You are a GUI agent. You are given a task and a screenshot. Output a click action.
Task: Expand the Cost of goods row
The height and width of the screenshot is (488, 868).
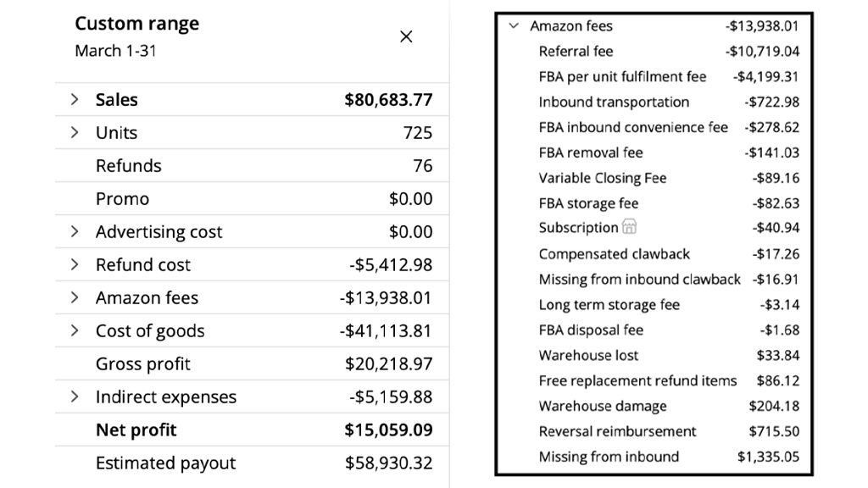coord(75,331)
